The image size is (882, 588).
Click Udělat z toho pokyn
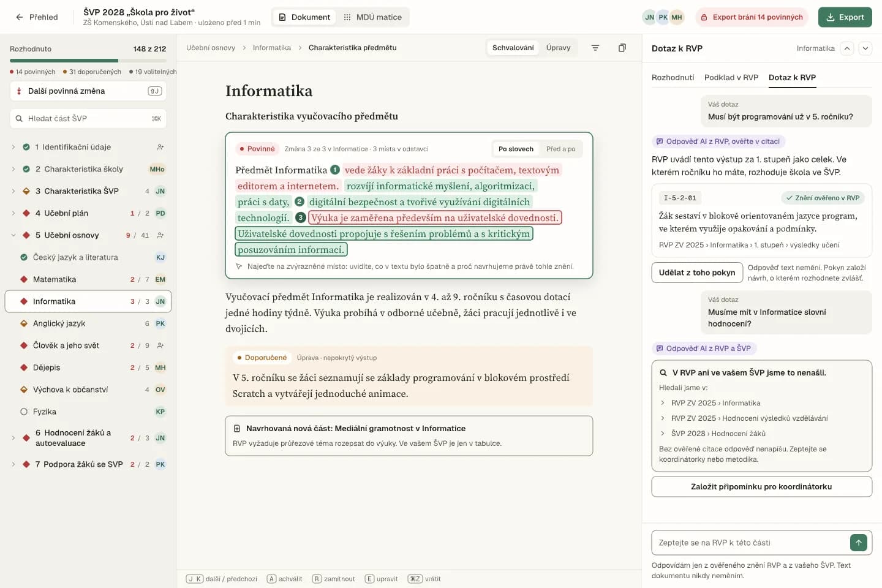pyautogui.click(x=697, y=273)
